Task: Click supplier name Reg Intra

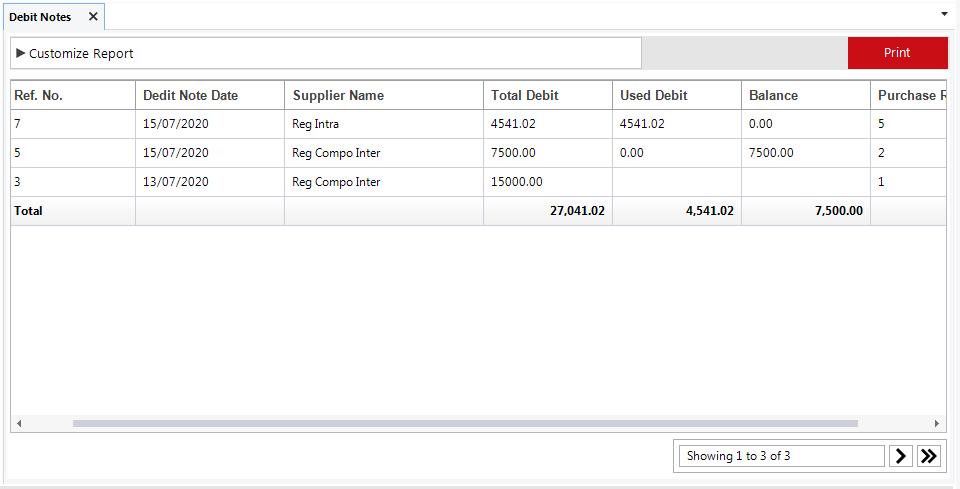Action: click(315, 124)
